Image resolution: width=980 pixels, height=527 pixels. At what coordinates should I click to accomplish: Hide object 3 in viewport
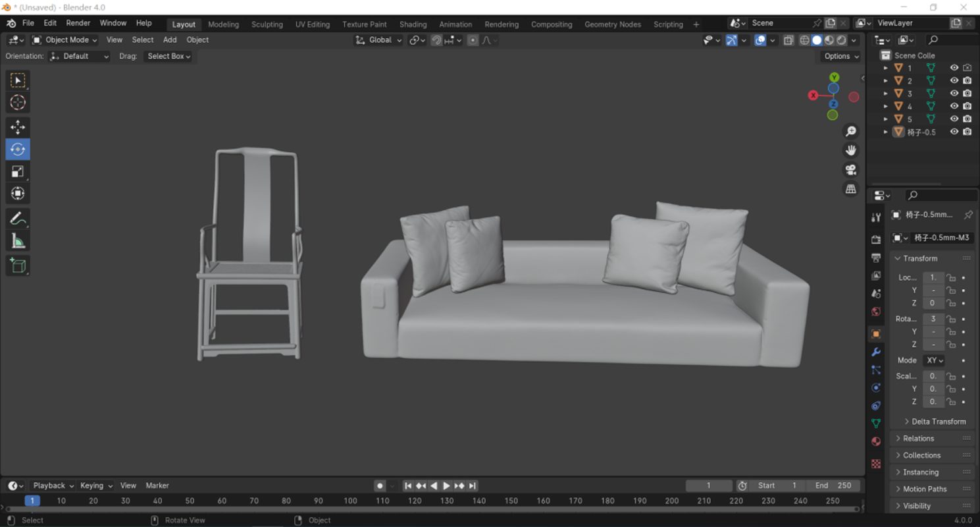click(954, 94)
